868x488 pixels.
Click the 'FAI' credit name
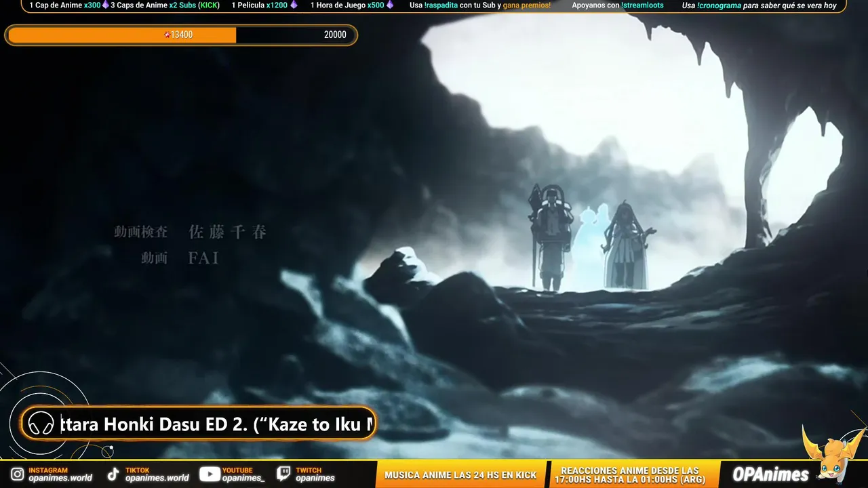(x=204, y=258)
